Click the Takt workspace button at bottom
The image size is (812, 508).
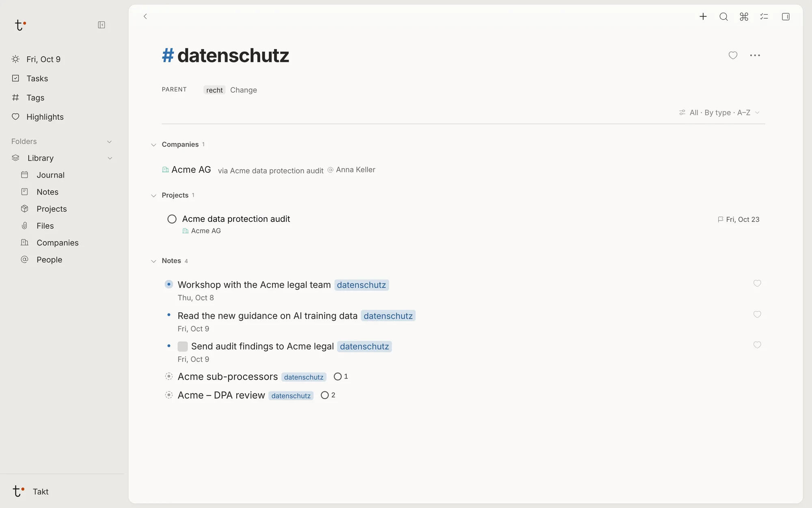[31, 492]
